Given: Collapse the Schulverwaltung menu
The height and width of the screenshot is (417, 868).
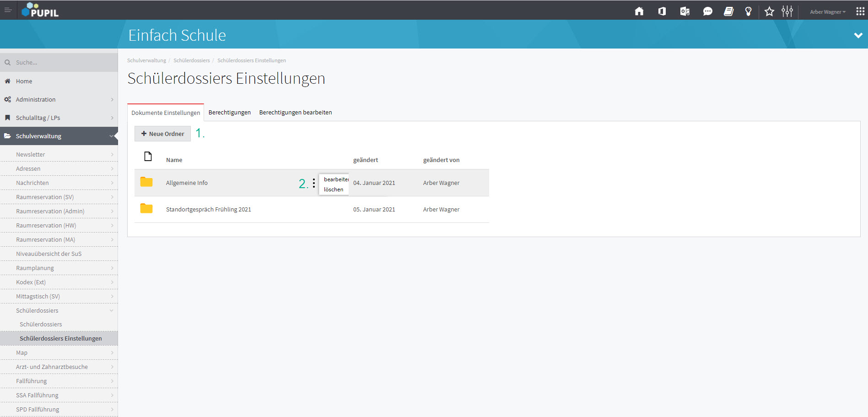Looking at the screenshot, I should coord(59,136).
